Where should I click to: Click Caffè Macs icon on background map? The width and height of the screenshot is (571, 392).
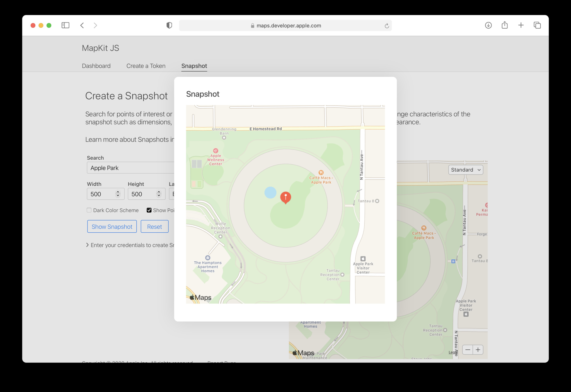click(424, 228)
